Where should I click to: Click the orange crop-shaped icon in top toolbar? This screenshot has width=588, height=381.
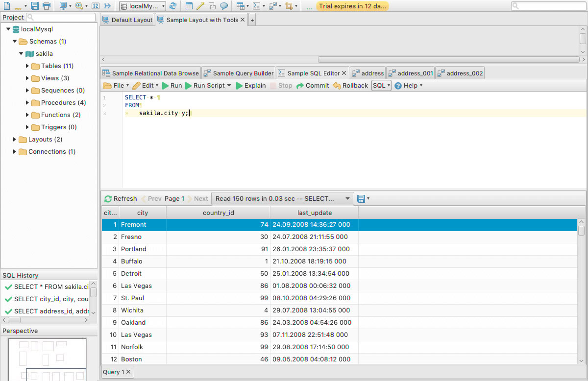289,6
